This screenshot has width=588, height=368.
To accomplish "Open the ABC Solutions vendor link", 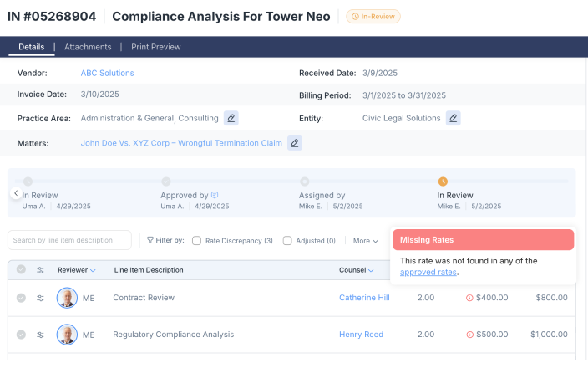I will 107,73.
